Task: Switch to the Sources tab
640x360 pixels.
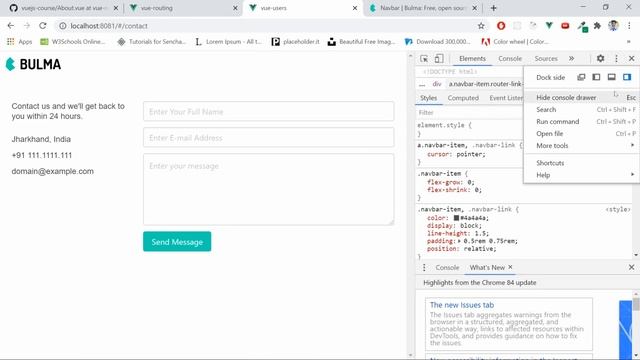Action: click(x=546, y=59)
